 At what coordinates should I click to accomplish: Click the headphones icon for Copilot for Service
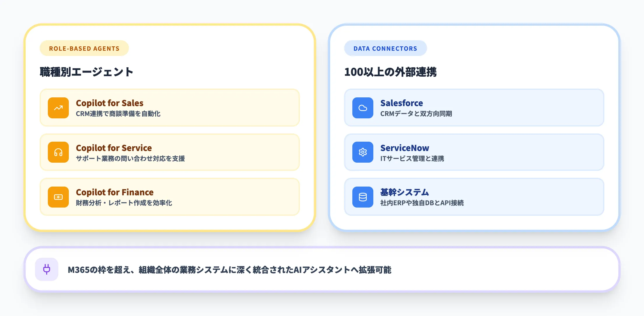coord(58,152)
